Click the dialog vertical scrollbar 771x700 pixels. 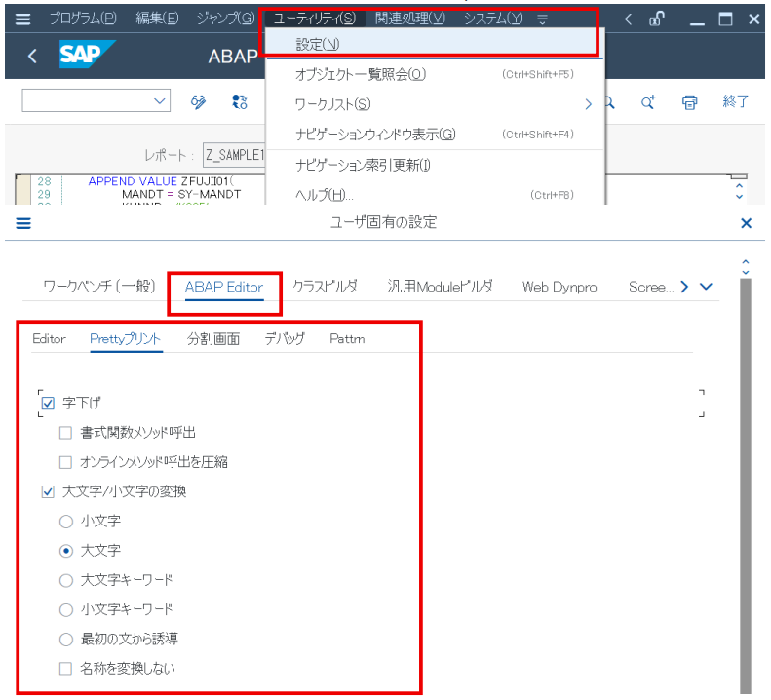coord(746,486)
